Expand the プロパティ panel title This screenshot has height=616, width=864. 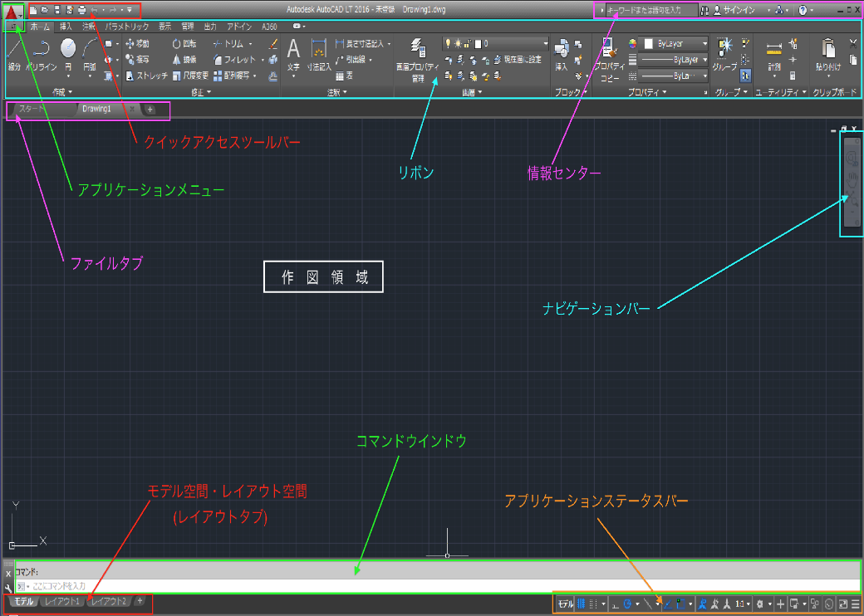[x=647, y=92]
